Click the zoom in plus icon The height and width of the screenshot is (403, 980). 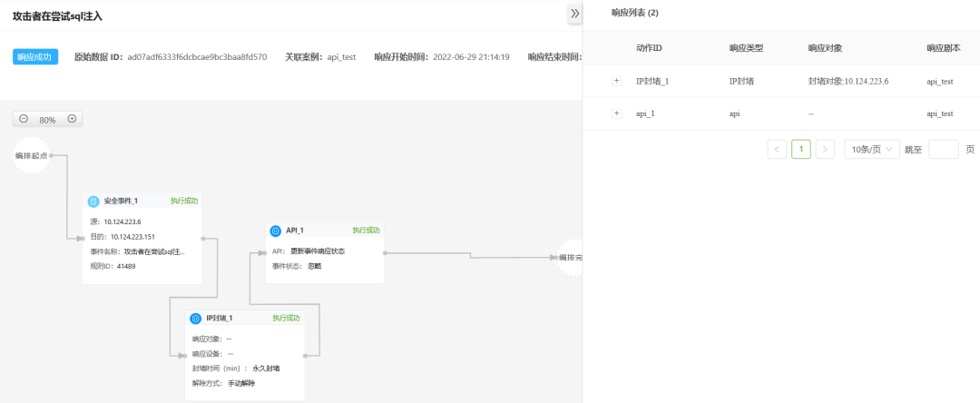(x=72, y=119)
